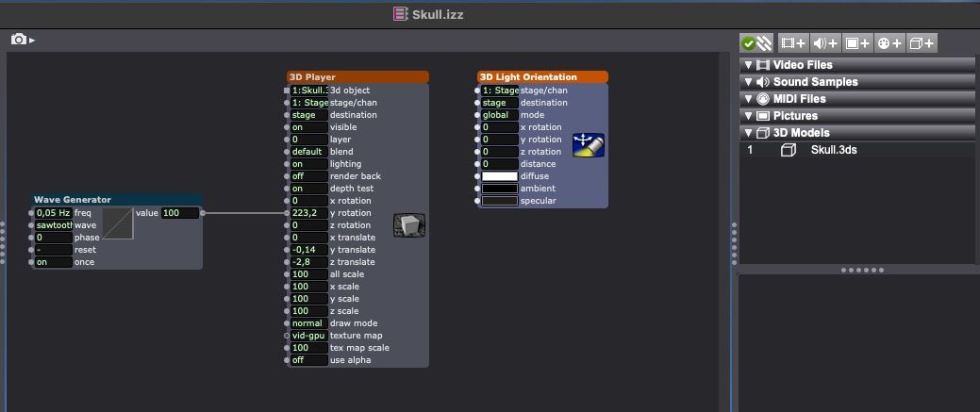Click the green checkmark media status icon

pos(748,43)
